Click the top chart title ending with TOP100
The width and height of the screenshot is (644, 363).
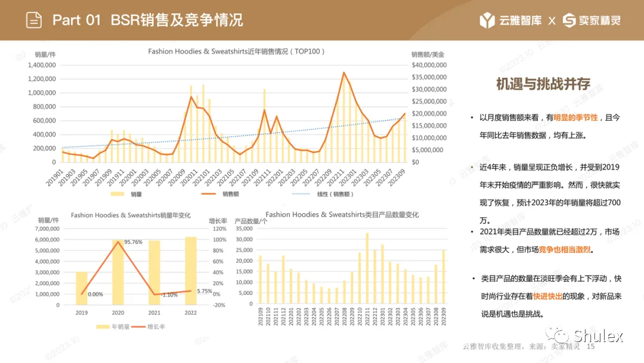point(237,51)
